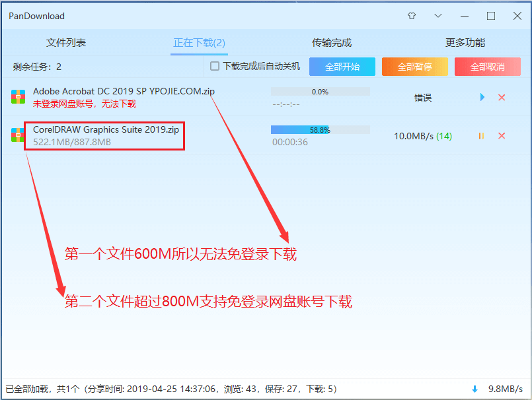
Task: Resume the Adobe Acrobat download with play icon
Action: (483, 97)
